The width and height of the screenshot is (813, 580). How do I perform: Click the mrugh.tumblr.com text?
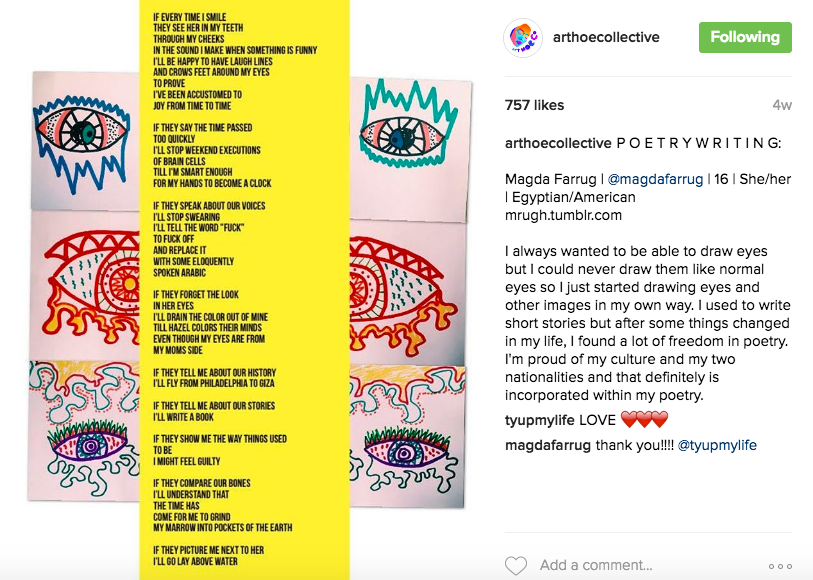click(563, 215)
